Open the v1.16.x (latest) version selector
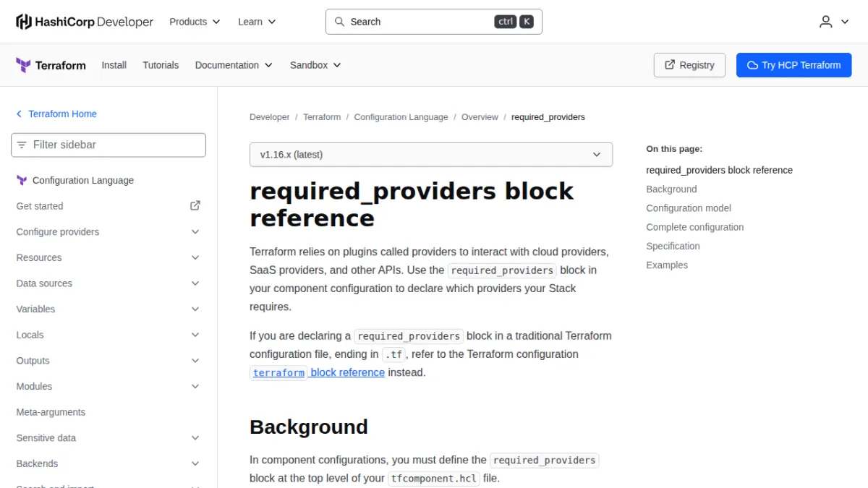Viewport: 868px width, 488px height. point(431,155)
